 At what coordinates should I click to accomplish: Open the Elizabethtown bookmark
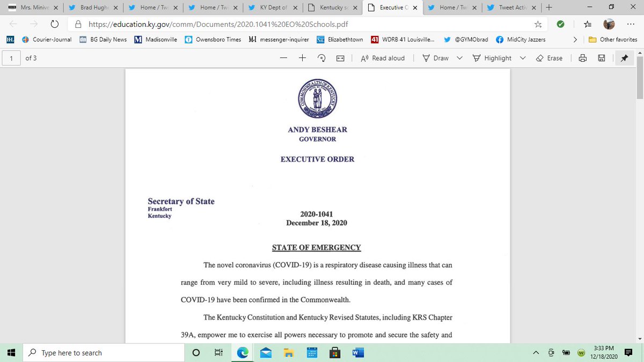[x=340, y=39]
